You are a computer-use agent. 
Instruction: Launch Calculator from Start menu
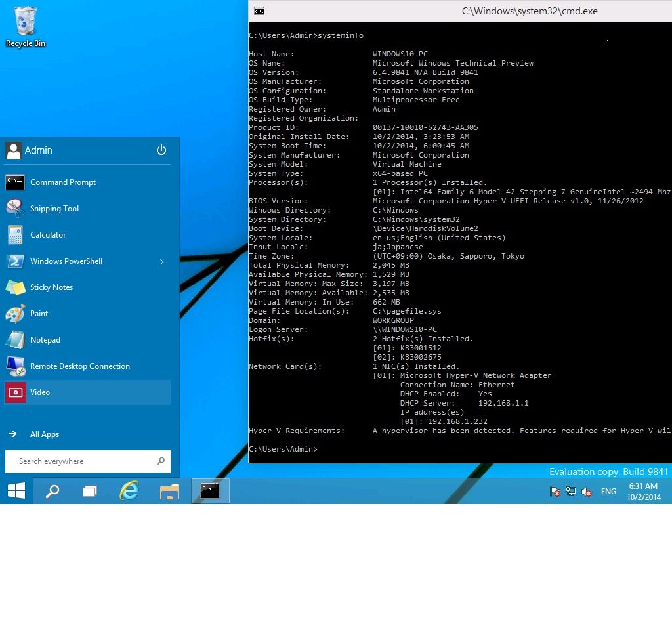(87, 235)
